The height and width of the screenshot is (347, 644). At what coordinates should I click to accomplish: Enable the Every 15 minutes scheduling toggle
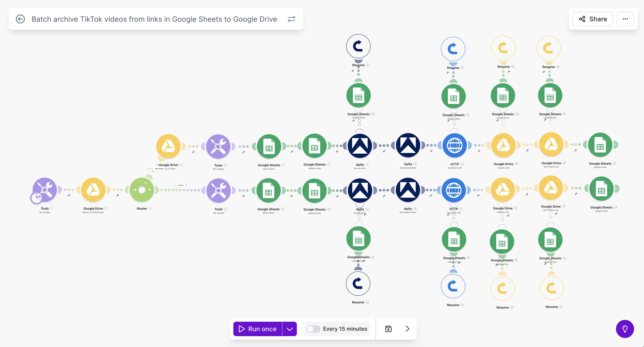click(x=313, y=329)
